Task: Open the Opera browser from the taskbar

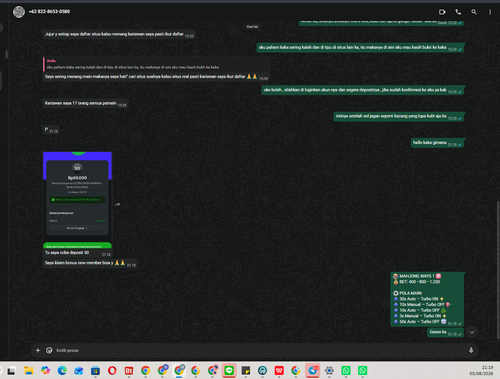Action: (x=112, y=371)
